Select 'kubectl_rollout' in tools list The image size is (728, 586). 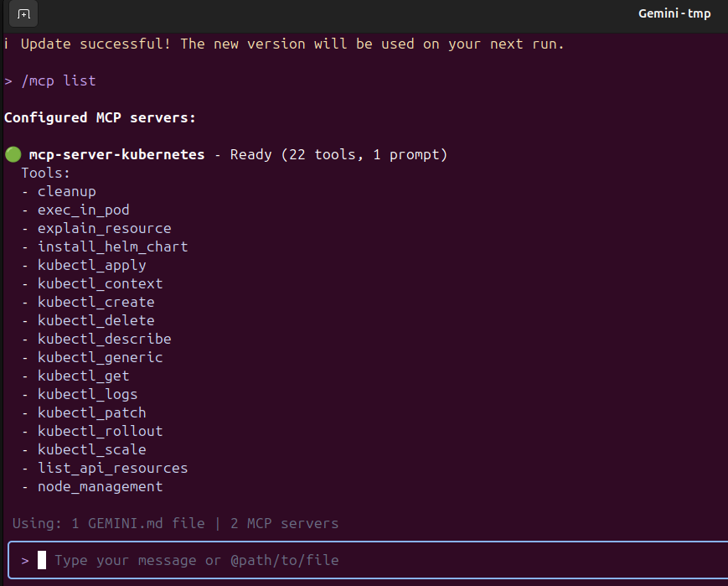100,431
